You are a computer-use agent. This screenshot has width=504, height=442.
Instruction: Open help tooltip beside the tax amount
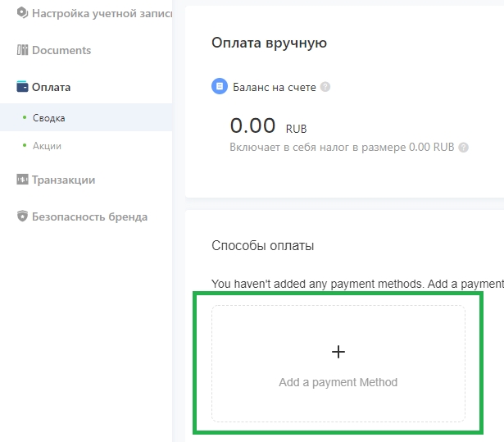coord(463,148)
